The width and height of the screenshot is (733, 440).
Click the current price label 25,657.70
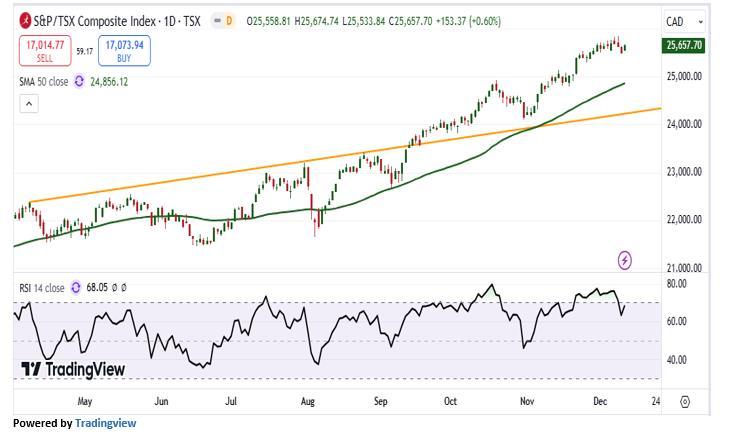pyautogui.click(x=684, y=45)
